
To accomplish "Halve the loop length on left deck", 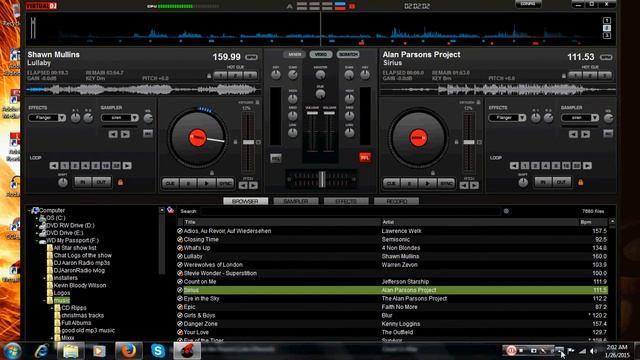I will tap(54, 166).
